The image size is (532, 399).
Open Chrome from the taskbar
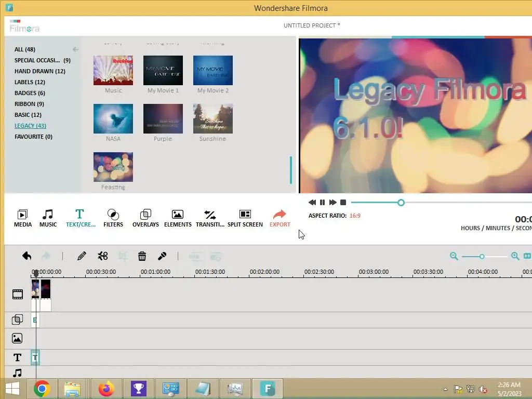42,389
